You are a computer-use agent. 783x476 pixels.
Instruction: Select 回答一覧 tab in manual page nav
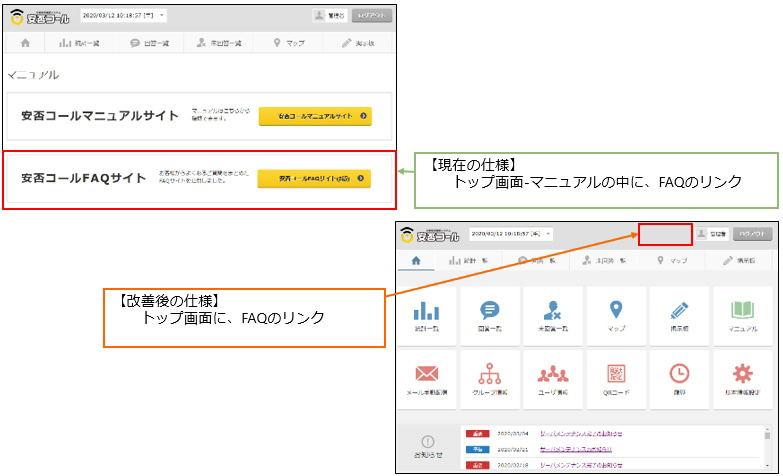149,43
